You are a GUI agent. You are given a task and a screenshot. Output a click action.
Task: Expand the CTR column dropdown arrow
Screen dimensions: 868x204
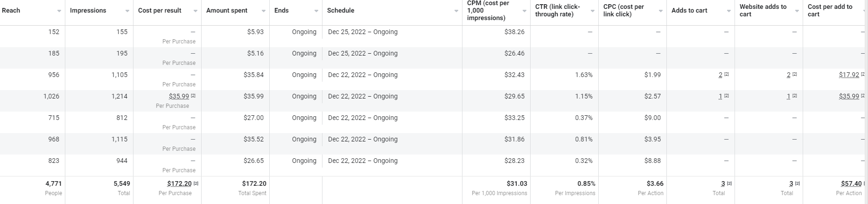tap(593, 11)
